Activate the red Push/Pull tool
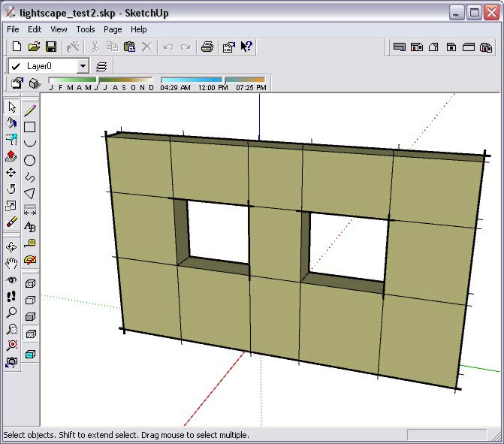The image size is (504, 444). (11, 156)
